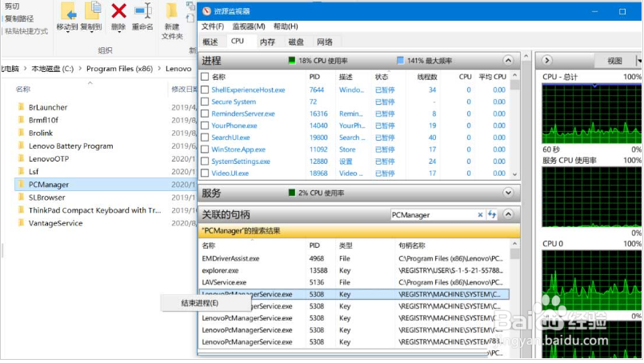This screenshot has height=363, width=644.
Task: Check the WinStore.App.exe process box
Action: coord(205,149)
